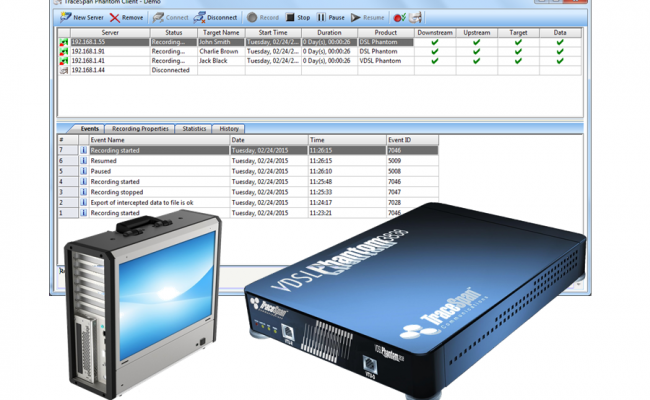Click disconnected icon for server 192.168.1.44

(63, 70)
